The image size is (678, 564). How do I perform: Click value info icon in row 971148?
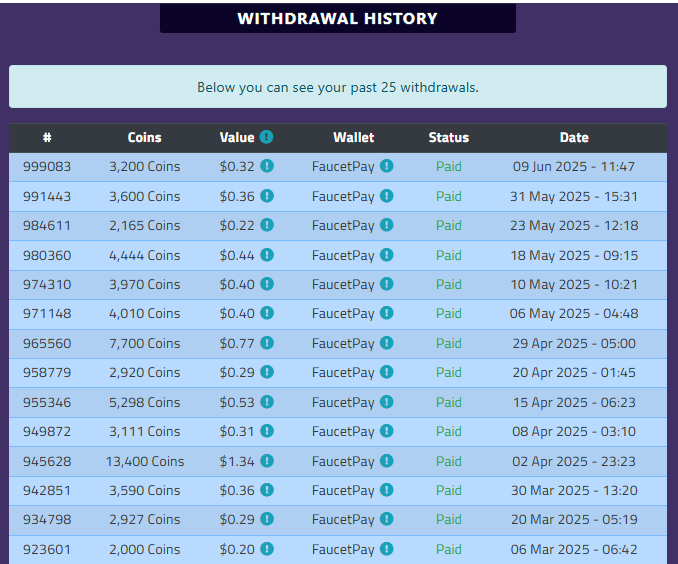click(267, 313)
